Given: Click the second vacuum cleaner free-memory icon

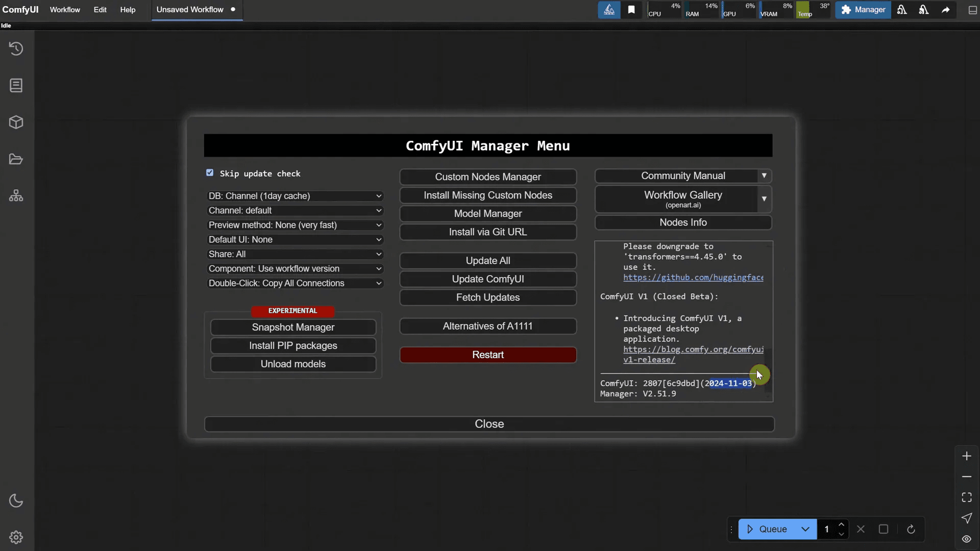Looking at the screenshot, I should 924,10.
